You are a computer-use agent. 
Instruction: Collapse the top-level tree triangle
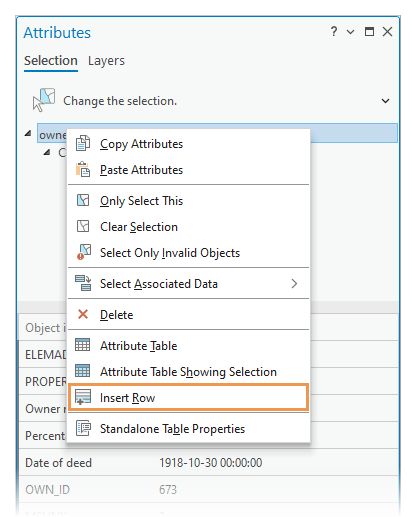tap(28, 134)
